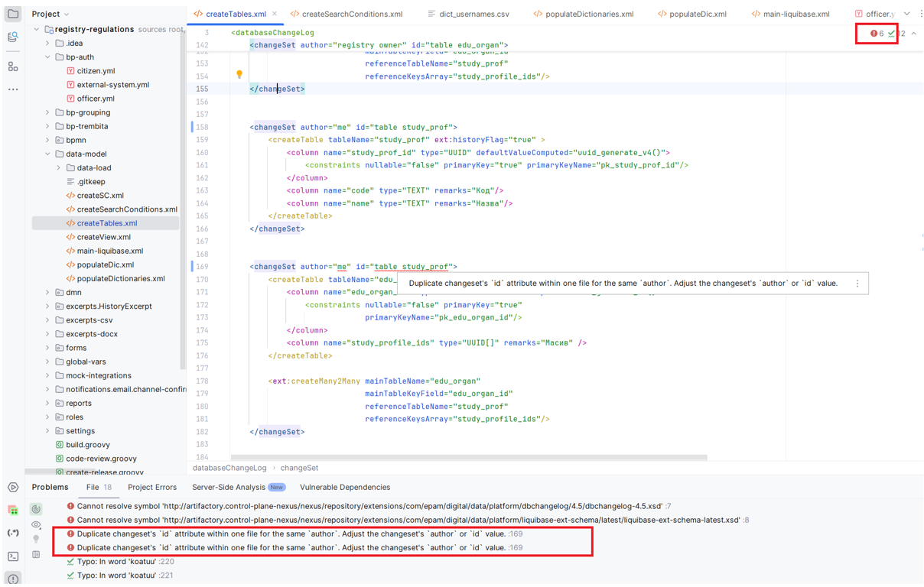Click first Duplicate changeset's id problem entry
924x587 pixels.
point(291,533)
